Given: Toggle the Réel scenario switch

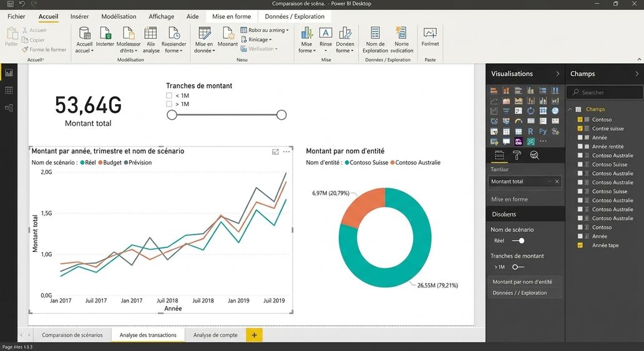Looking at the screenshot, I should (x=519, y=241).
